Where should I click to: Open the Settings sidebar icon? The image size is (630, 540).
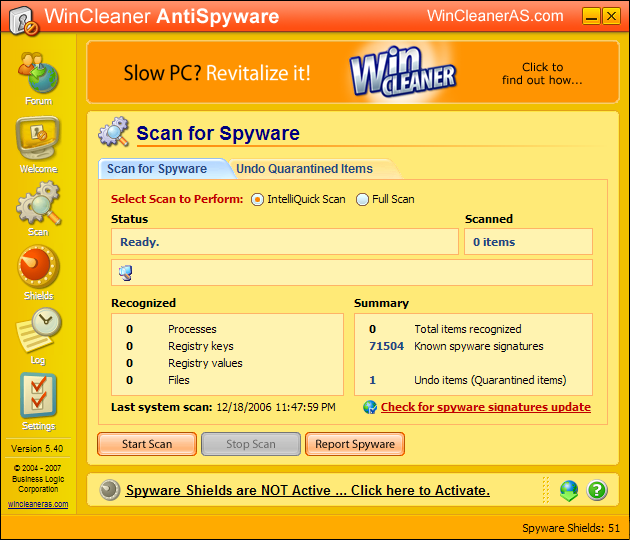38,398
